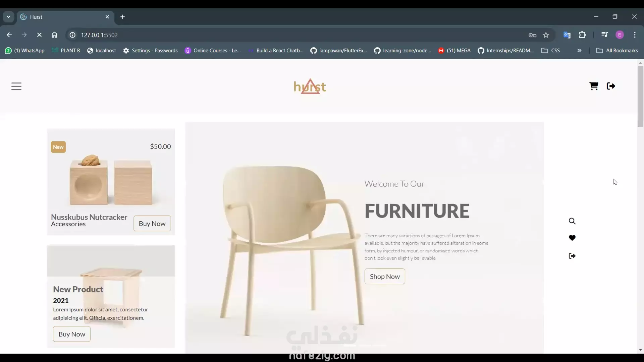644x362 pixels.
Task: Click the FURNITURE hero heading
Action: [417, 211]
